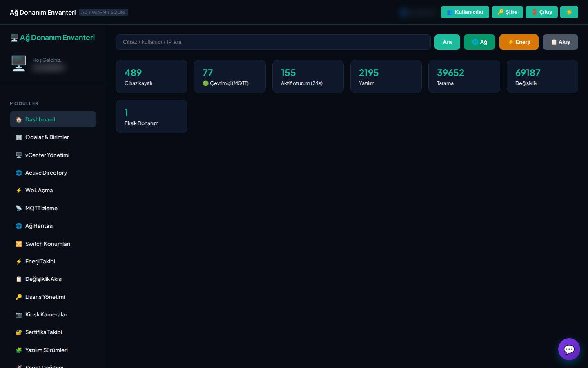Open the 2195 Yazılım card

[x=386, y=76]
